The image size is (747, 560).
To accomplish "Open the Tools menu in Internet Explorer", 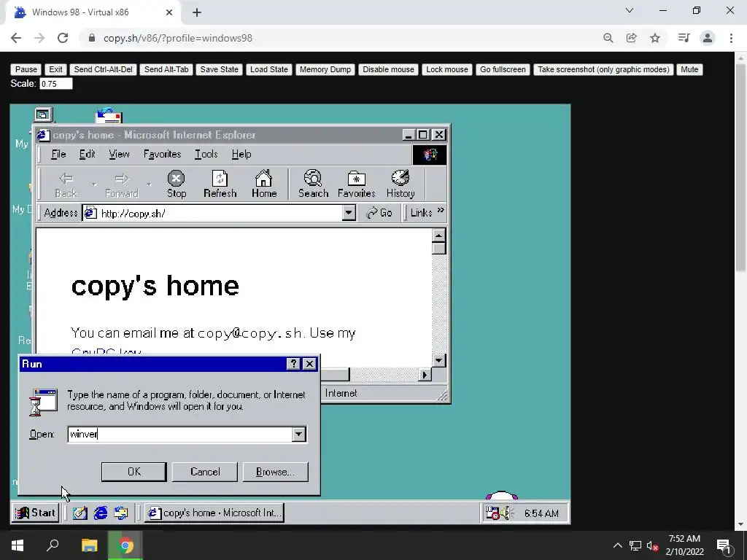I will point(206,154).
